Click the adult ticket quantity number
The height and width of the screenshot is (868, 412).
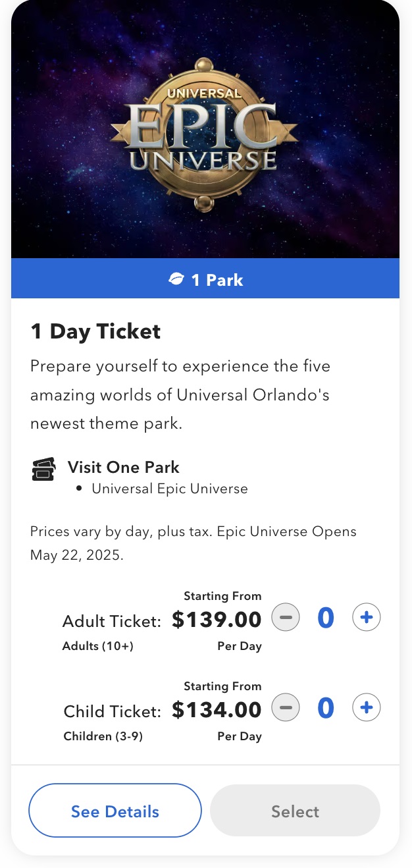coord(326,618)
